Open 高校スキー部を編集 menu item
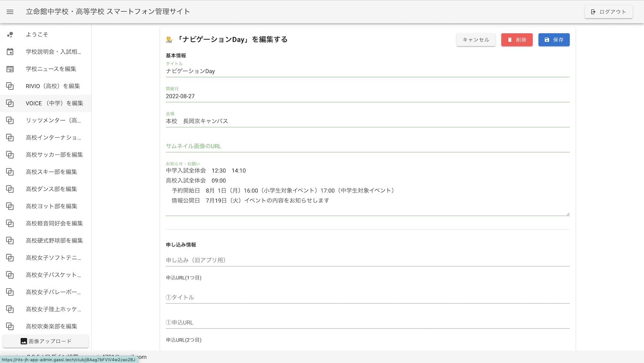This screenshot has width=644, height=363. [x=51, y=172]
